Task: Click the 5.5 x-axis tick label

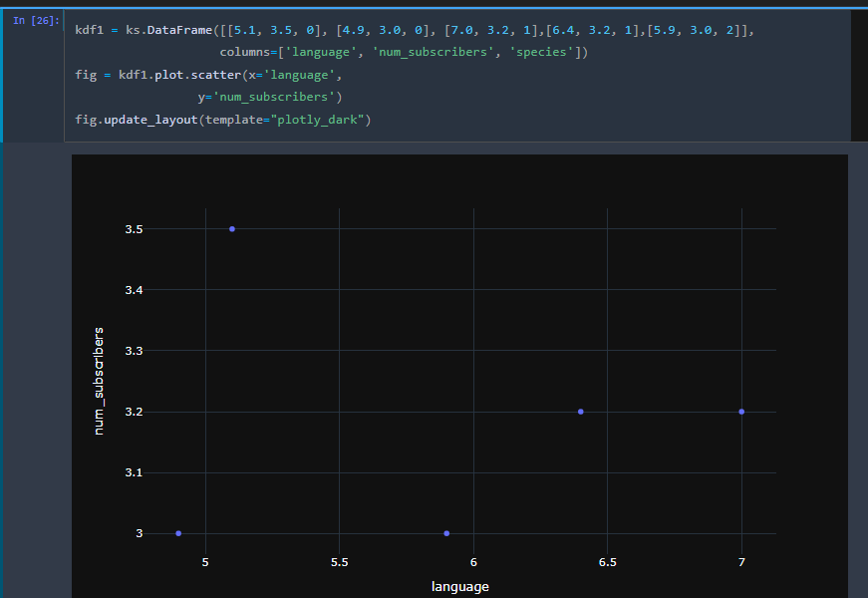Action: pyautogui.click(x=339, y=562)
